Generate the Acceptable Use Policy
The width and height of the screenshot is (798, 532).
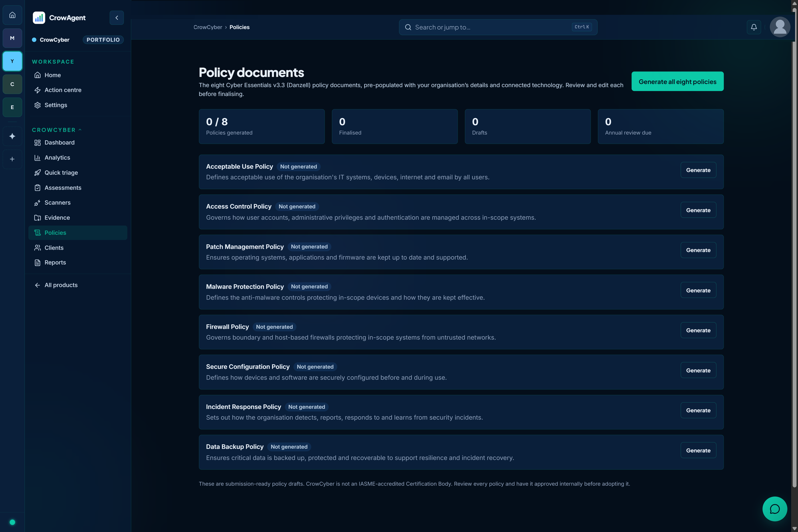(698, 170)
